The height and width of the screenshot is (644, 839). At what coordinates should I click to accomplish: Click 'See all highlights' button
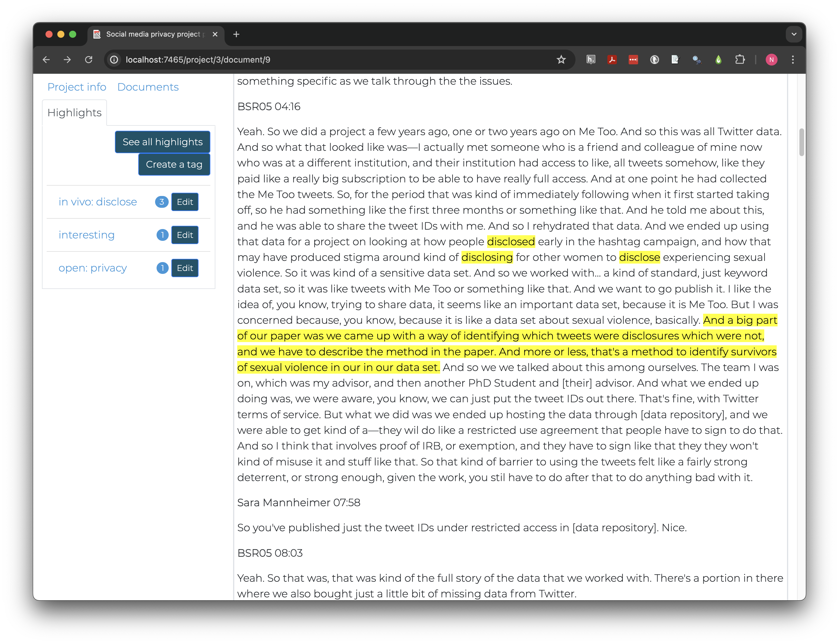pyautogui.click(x=162, y=141)
